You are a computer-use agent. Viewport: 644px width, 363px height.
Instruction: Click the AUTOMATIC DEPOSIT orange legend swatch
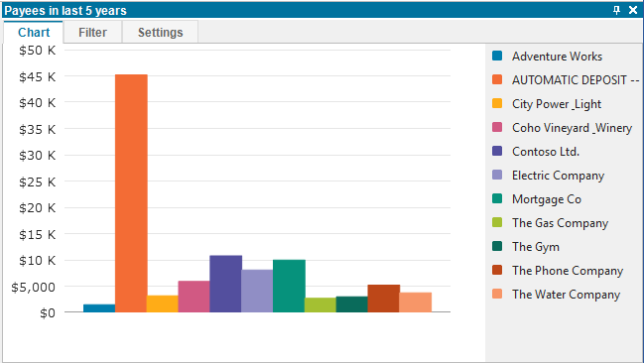pyautogui.click(x=497, y=79)
